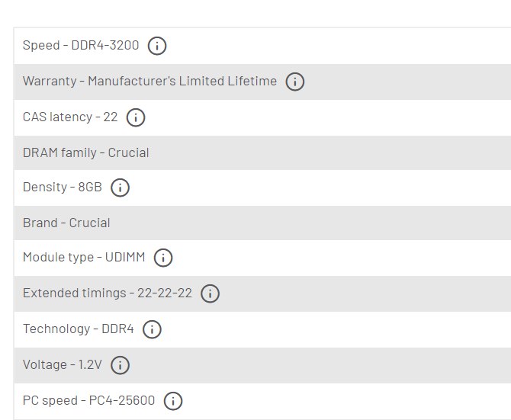The height and width of the screenshot is (420, 511).
Task: Show warranty info via the Limited Lifetime icon
Action: click(295, 82)
